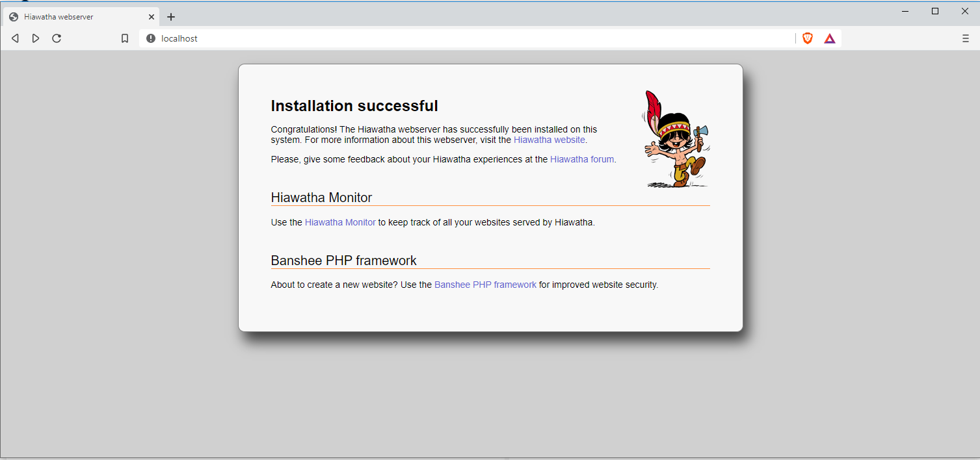Maximize the browser window

point(935,11)
